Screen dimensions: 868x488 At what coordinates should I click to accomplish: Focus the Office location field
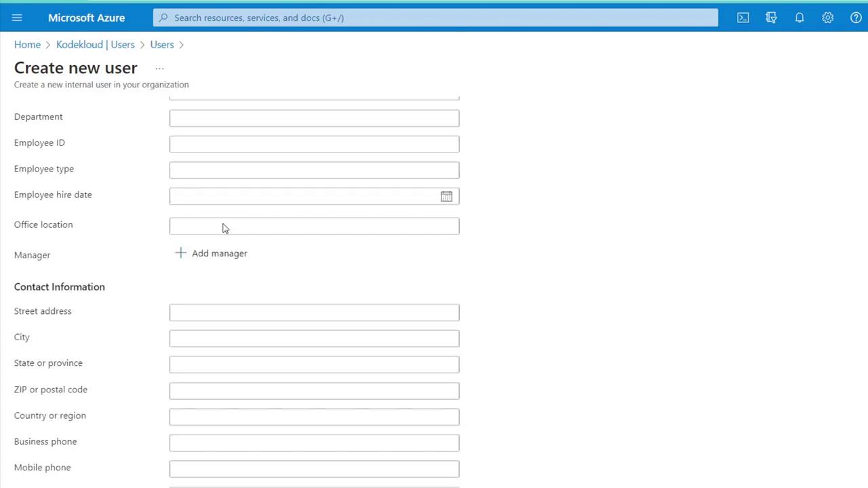pos(314,226)
